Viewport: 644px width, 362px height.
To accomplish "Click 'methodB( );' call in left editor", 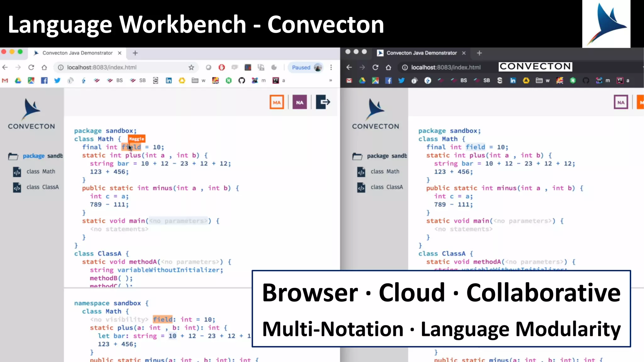I will tap(111, 278).
